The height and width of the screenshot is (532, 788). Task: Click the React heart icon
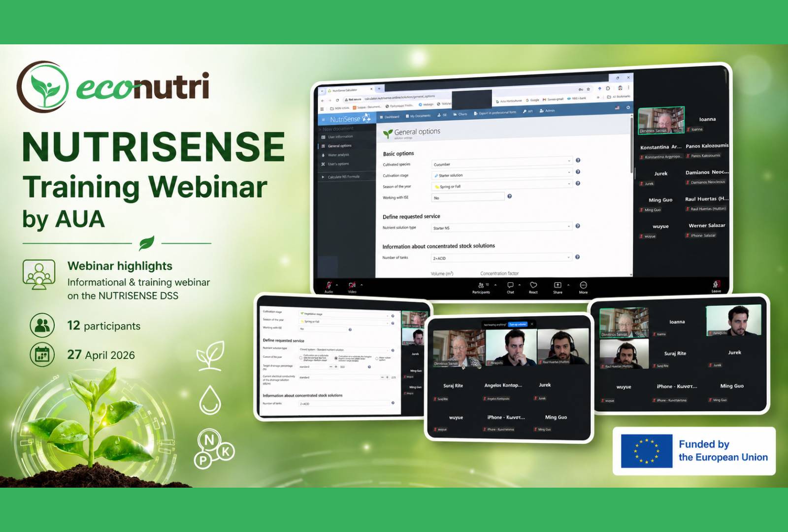click(533, 285)
